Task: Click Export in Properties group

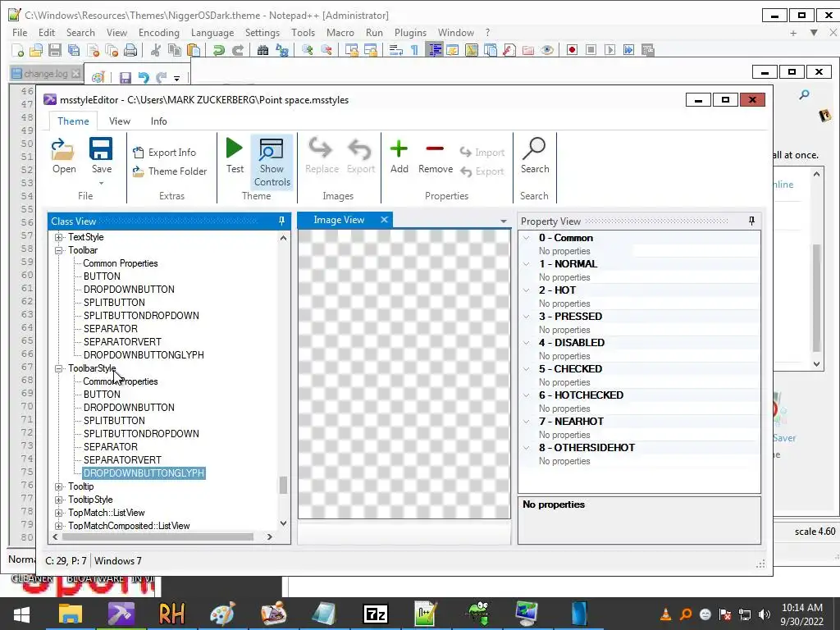Action: [482, 171]
